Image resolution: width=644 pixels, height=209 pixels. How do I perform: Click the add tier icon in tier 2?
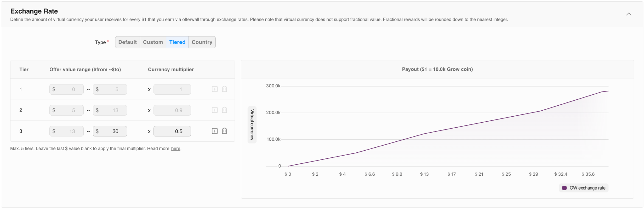pos(215,110)
